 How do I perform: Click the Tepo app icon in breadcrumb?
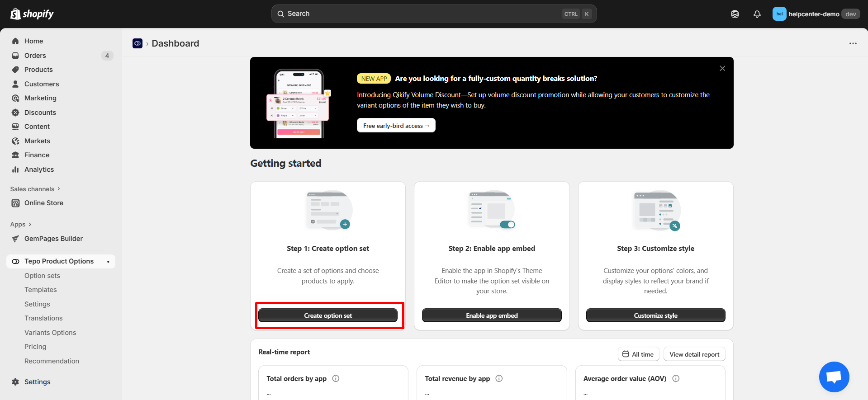click(x=138, y=43)
